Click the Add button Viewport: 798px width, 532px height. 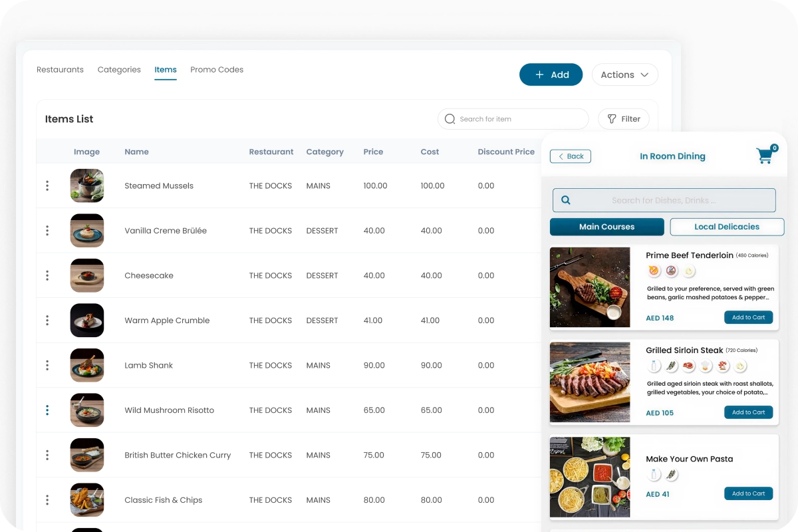(x=551, y=75)
